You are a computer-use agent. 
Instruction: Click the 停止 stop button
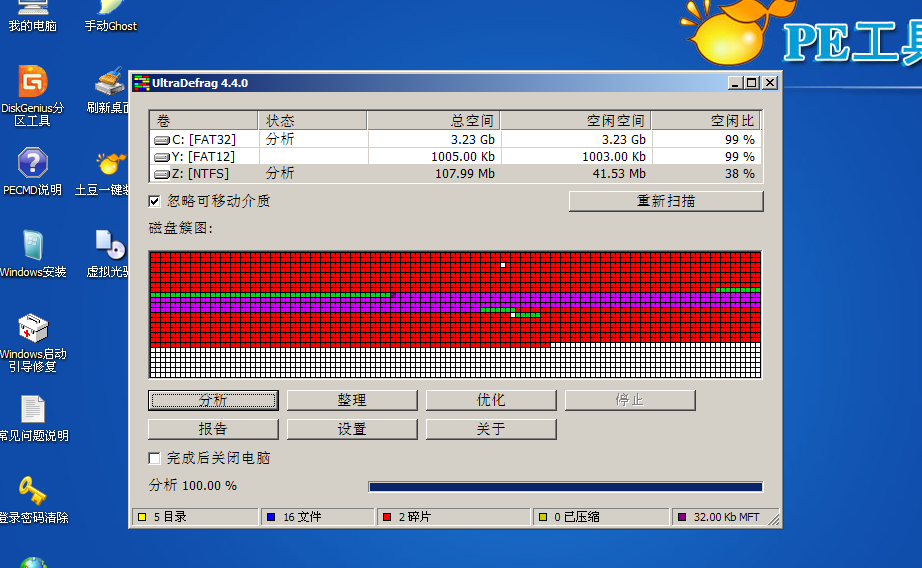click(x=630, y=400)
